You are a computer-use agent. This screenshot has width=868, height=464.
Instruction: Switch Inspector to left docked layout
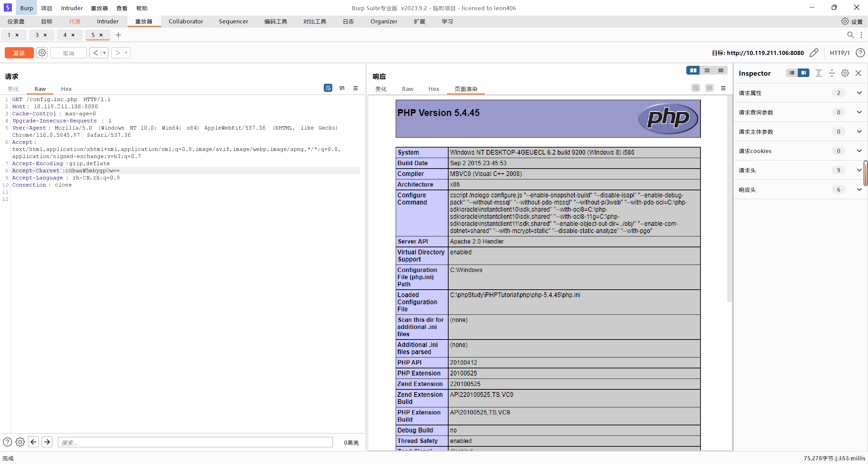point(792,73)
